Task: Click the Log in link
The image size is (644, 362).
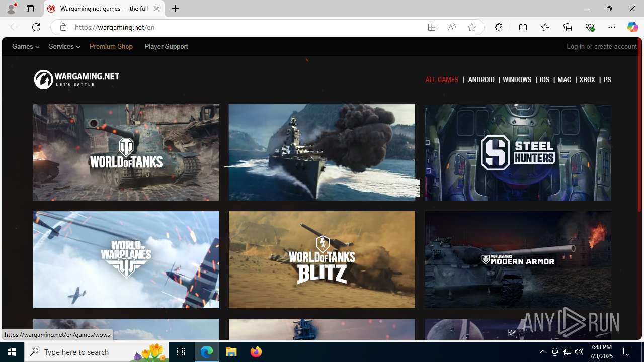Action: [x=576, y=46]
